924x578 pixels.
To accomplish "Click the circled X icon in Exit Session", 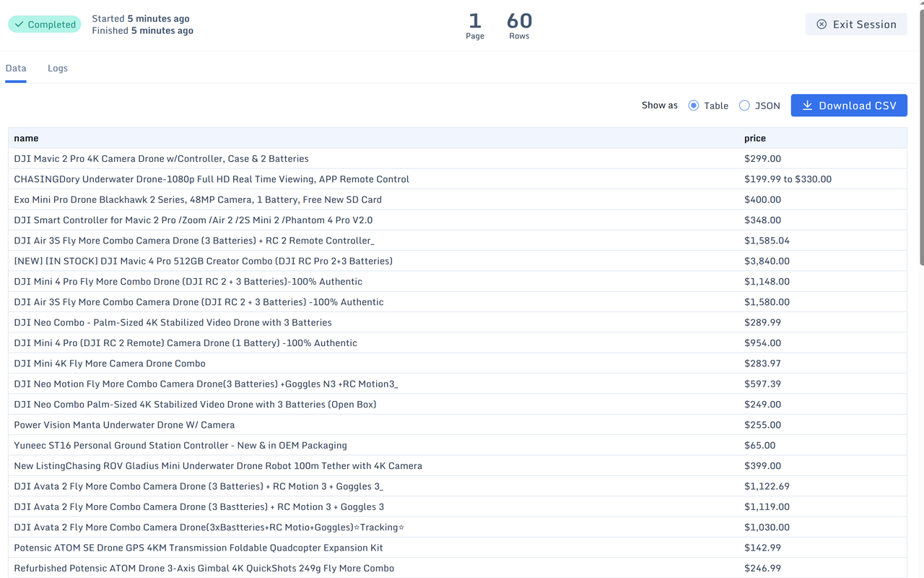I will (x=821, y=25).
